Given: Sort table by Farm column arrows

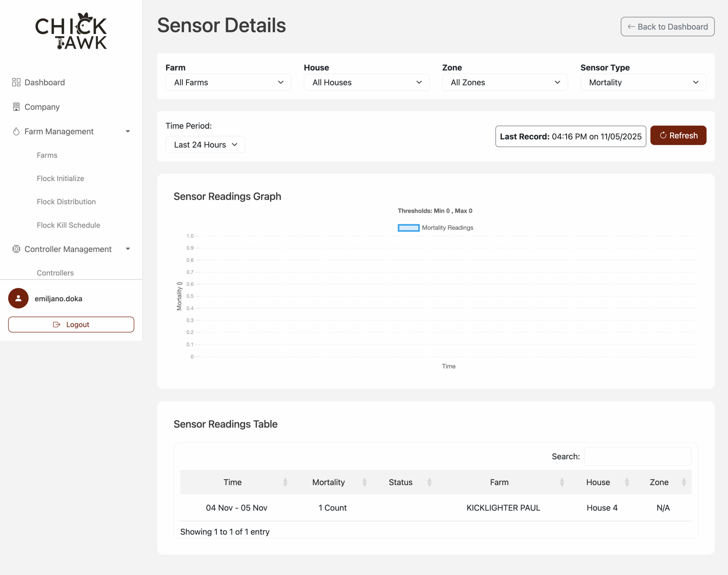Looking at the screenshot, I should click(562, 482).
